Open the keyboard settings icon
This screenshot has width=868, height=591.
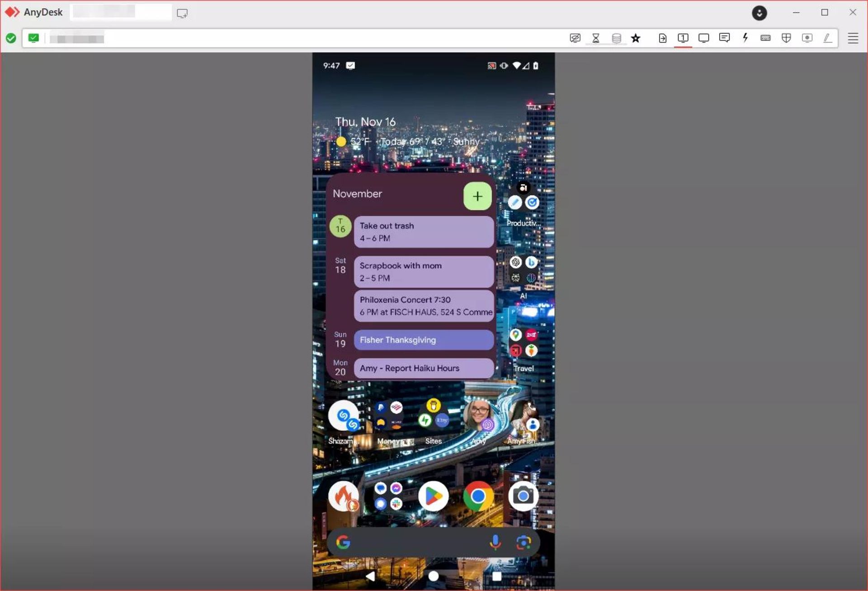tap(765, 38)
